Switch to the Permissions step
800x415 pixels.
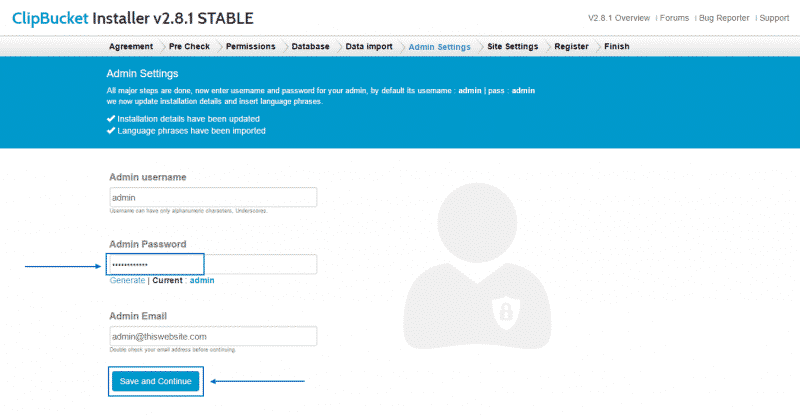click(250, 46)
